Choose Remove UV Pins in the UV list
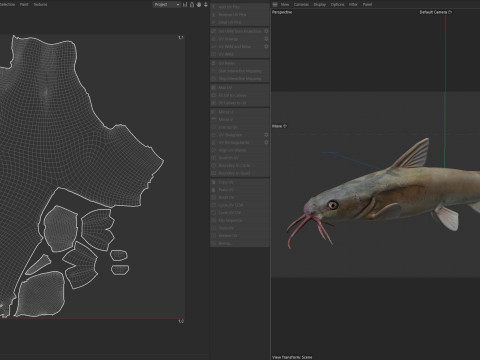 (240, 15)
